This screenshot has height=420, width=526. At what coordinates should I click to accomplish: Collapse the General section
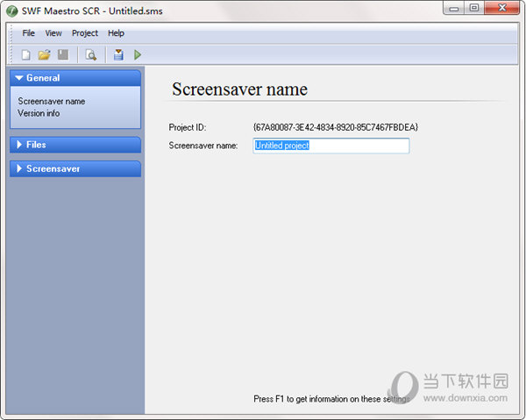pos(75,78)
